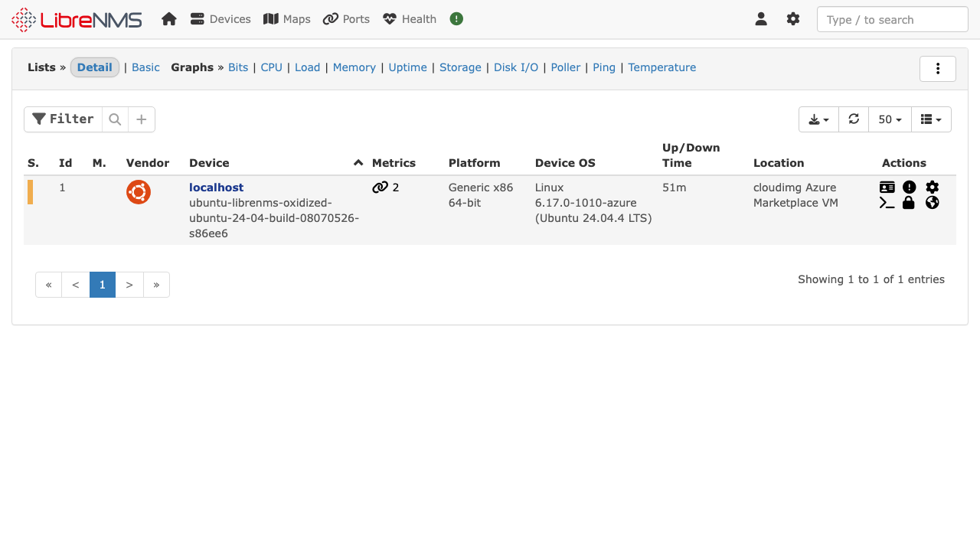The image size is (980, 551).
Task: Click the LibreNMS logo
Action: coord(77,19)
